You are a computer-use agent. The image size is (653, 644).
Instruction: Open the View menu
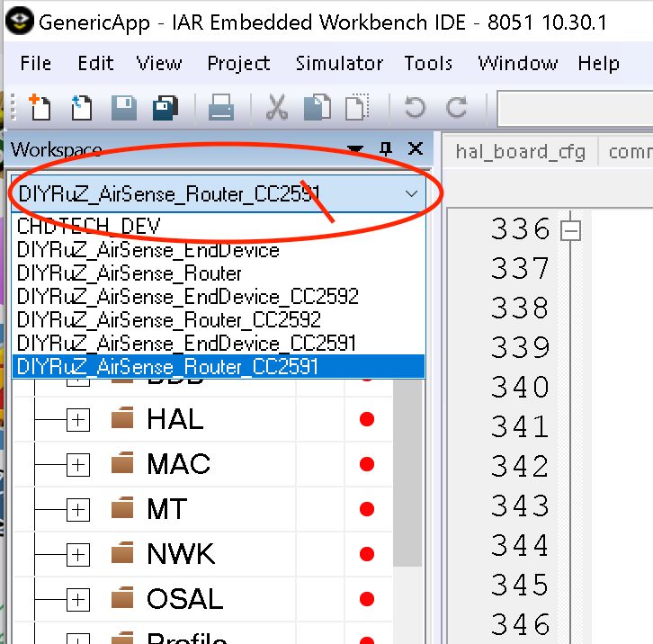point(159,63)
